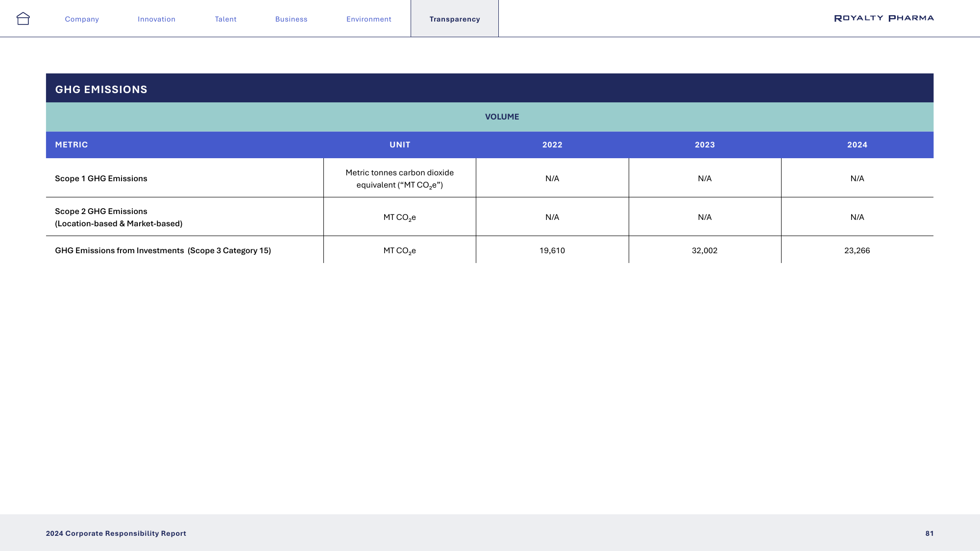Click the home icon in the navigation bar
This screenshot has width=980, height=551.
coord(23,19)
